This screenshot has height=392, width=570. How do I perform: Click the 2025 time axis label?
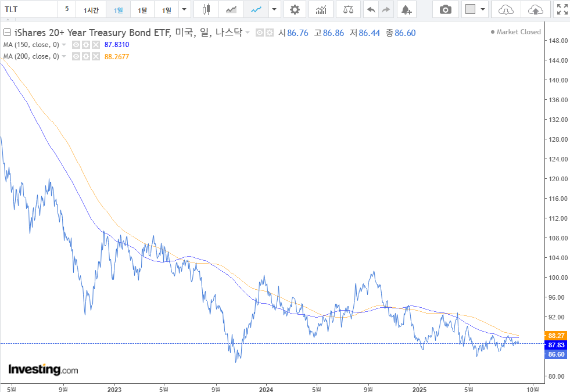420,389
